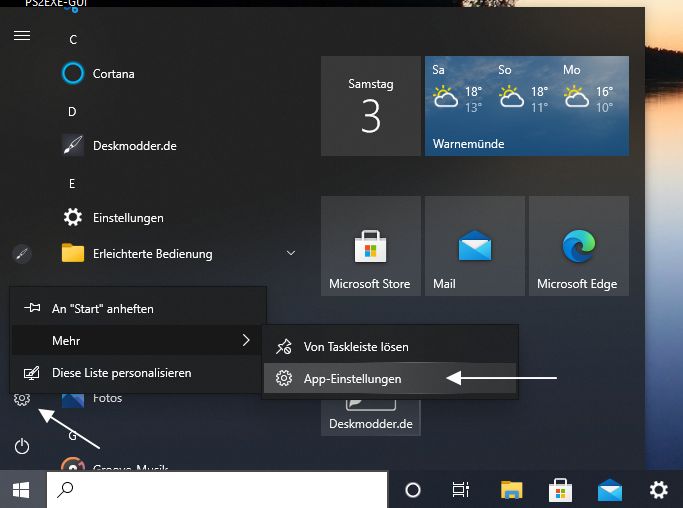Open the Samstag 3 calendar tile

pyautogui.click(x=371, y=106)
